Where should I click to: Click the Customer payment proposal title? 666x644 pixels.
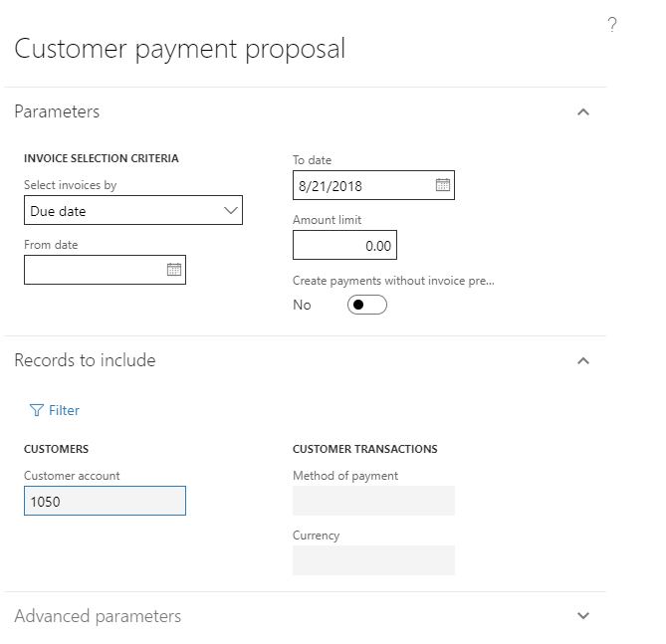point(180,49)
